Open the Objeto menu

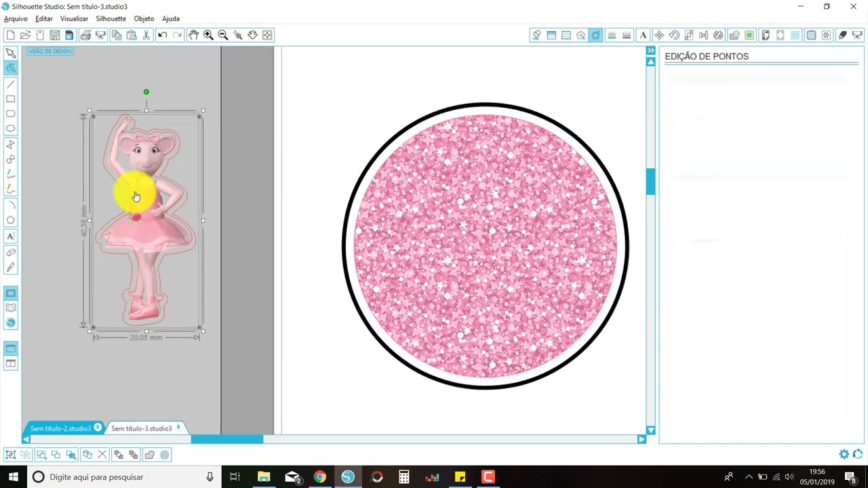point(144,19)
